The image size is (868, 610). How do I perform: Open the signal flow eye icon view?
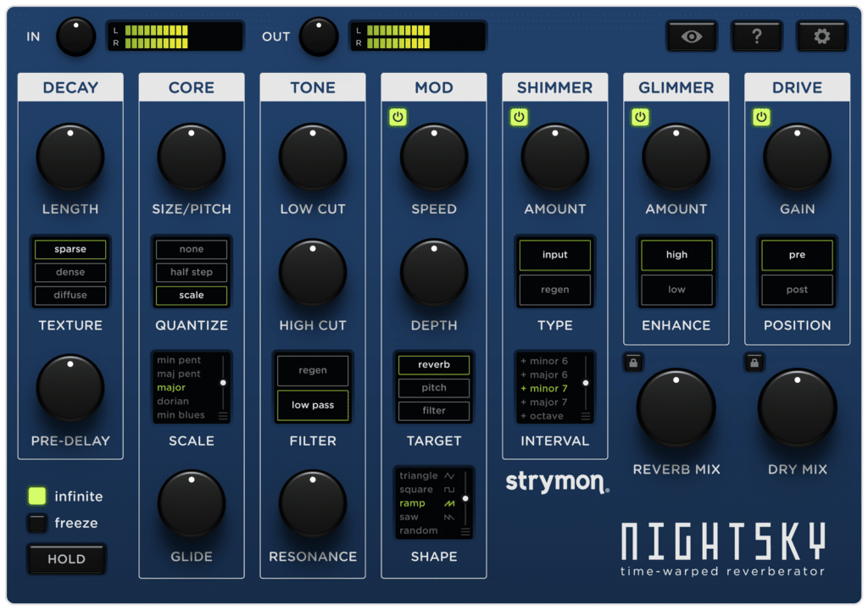[692, 36]
